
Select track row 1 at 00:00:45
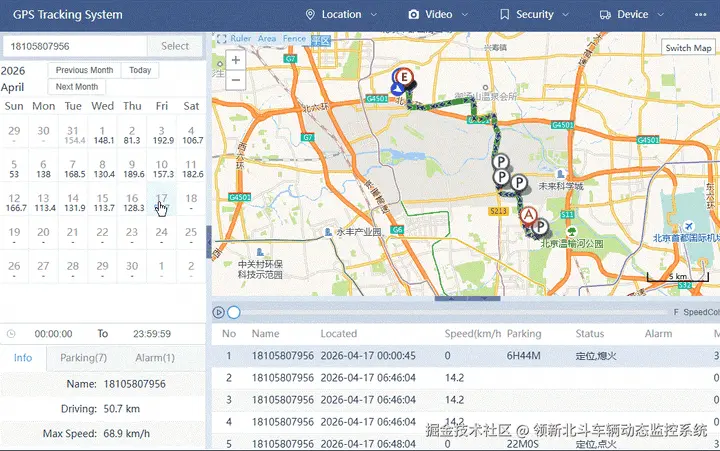(x=466, y=356)
